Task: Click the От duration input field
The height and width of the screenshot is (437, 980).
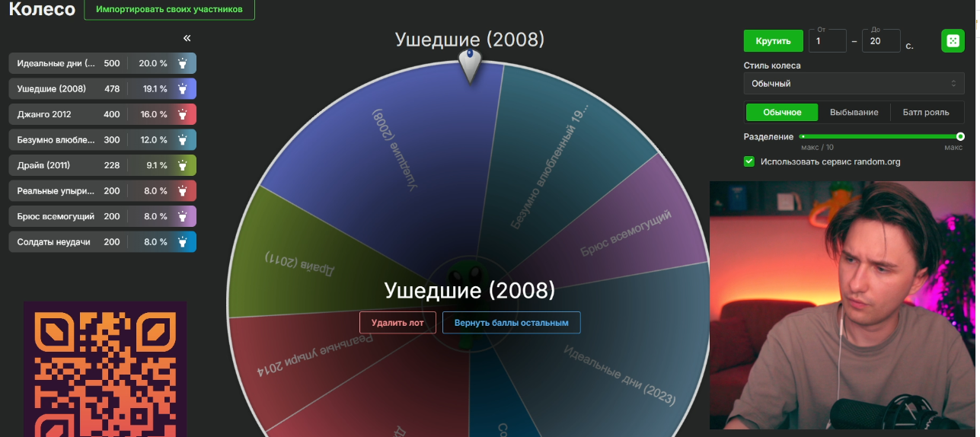Action: tap(828, 41)
